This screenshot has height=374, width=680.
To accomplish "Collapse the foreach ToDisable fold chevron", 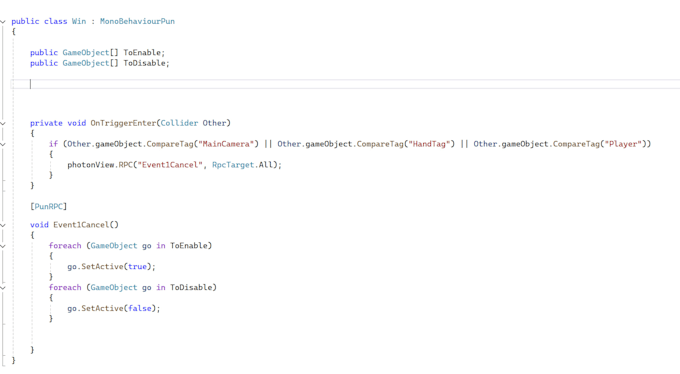I will pos(3,288).
